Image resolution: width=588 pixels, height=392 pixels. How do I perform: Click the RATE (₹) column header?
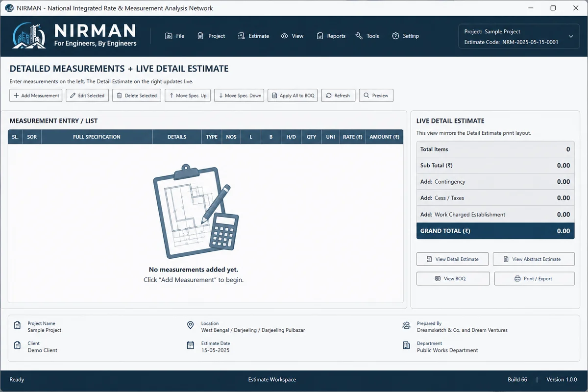353,137
